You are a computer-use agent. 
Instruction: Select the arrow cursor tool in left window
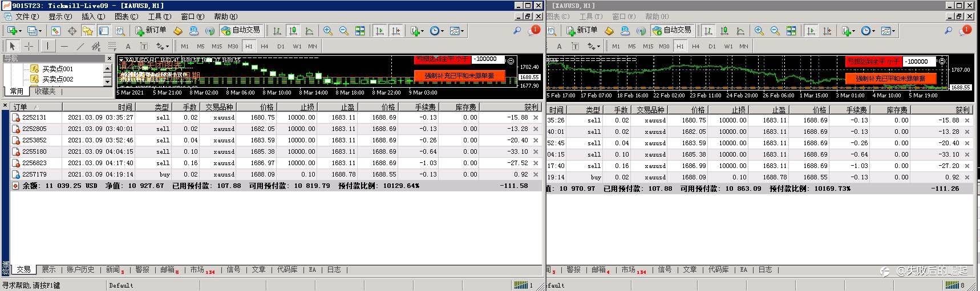tap(13, 46)
